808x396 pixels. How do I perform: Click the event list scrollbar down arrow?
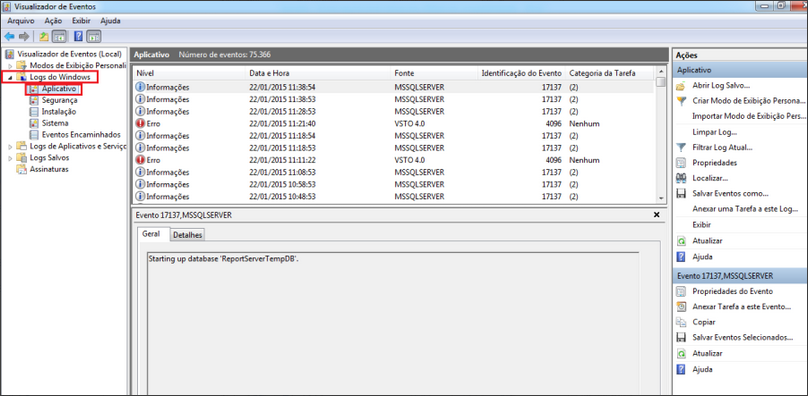click(x=660, y=198)
